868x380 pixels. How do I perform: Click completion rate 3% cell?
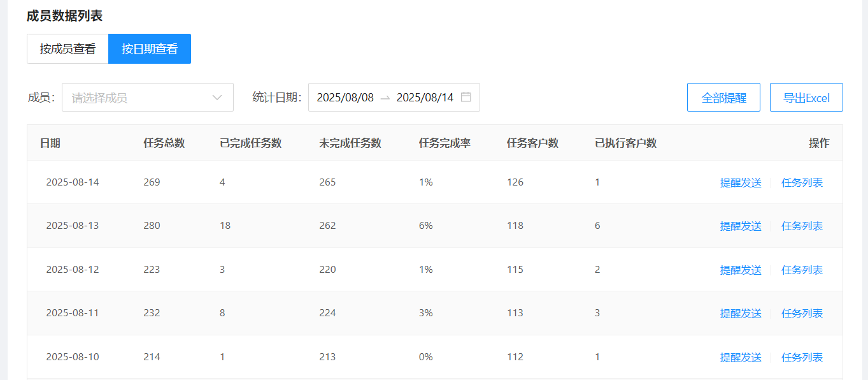coord(426,313)
